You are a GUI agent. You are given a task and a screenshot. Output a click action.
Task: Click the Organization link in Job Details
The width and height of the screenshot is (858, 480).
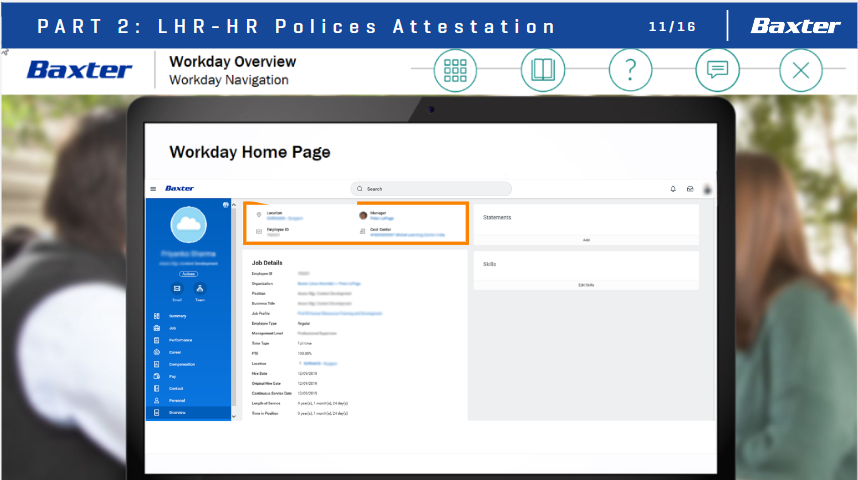coord(329,284)
